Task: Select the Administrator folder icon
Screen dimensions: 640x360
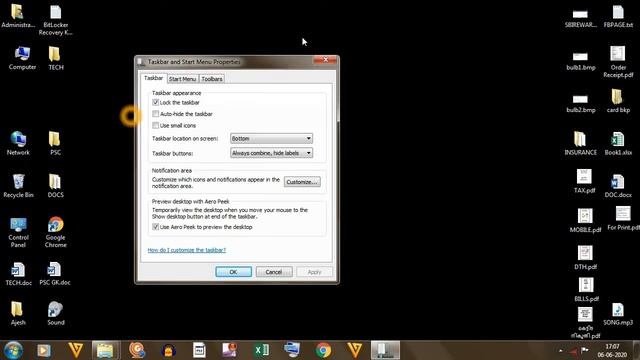Action: click(x=18, y=16)
